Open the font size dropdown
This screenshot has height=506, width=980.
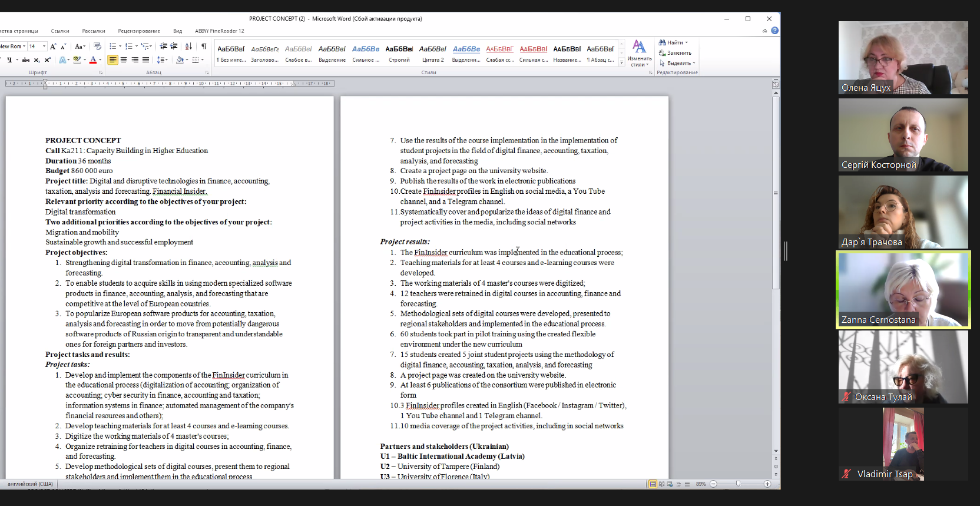44,47
